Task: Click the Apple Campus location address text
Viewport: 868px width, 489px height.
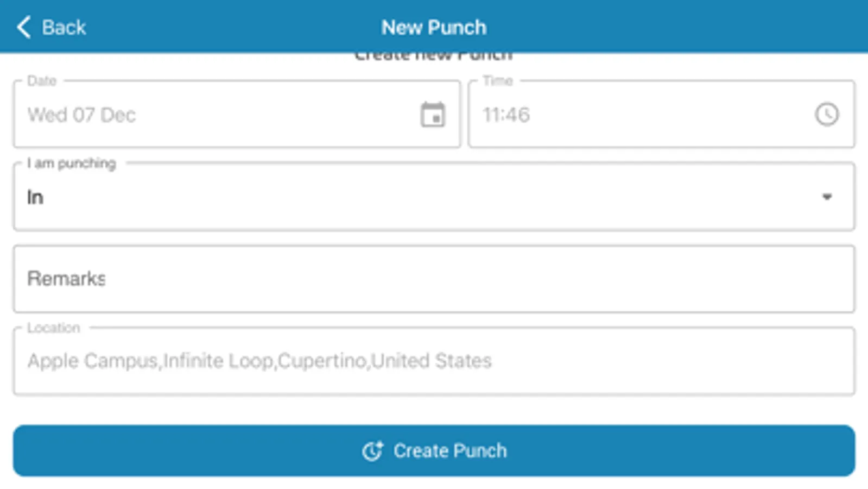Action: 259,361
